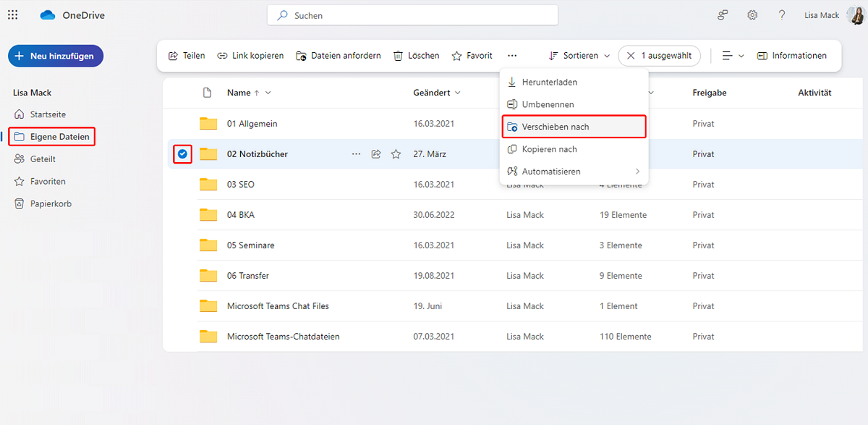Viewport: 868px width, 425px height.
Task: Open the 03 SEO folder icon
Action: [x=208, y=185]
